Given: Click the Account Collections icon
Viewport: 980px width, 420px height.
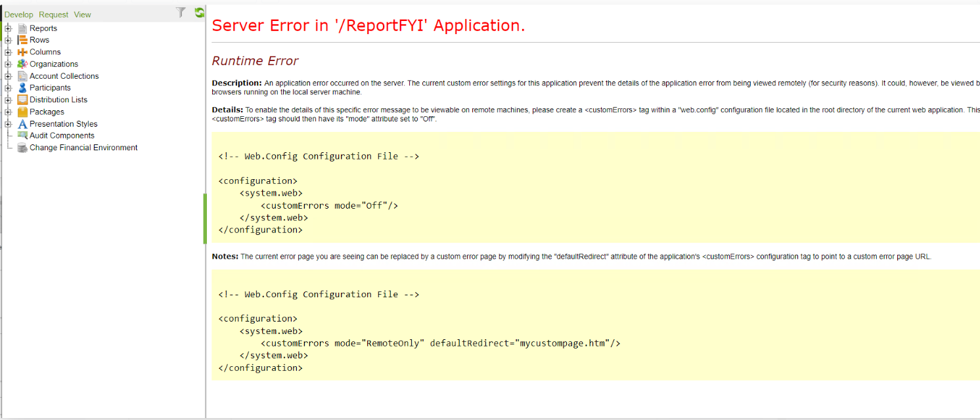Looking at the screenshot, I should (23, 76).
